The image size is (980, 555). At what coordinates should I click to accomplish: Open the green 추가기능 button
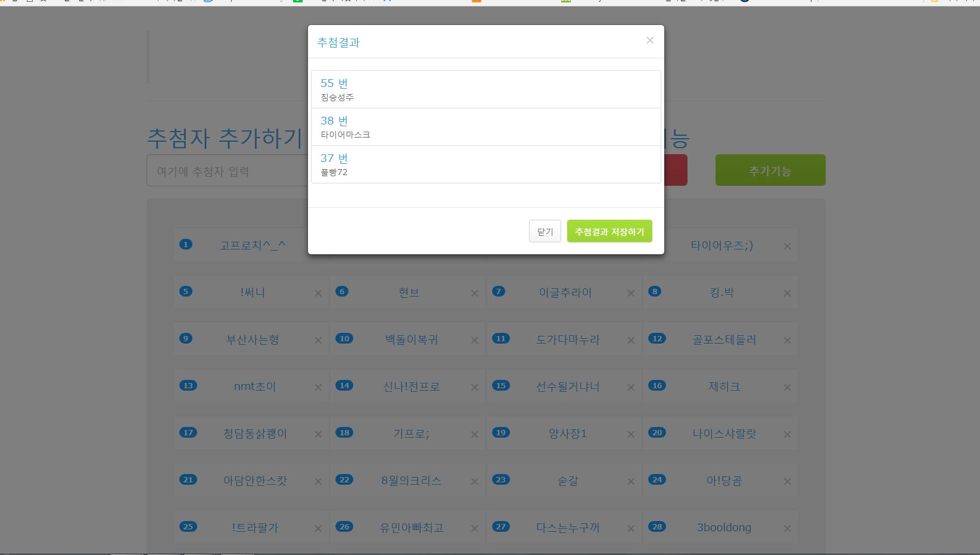[770, 171]
